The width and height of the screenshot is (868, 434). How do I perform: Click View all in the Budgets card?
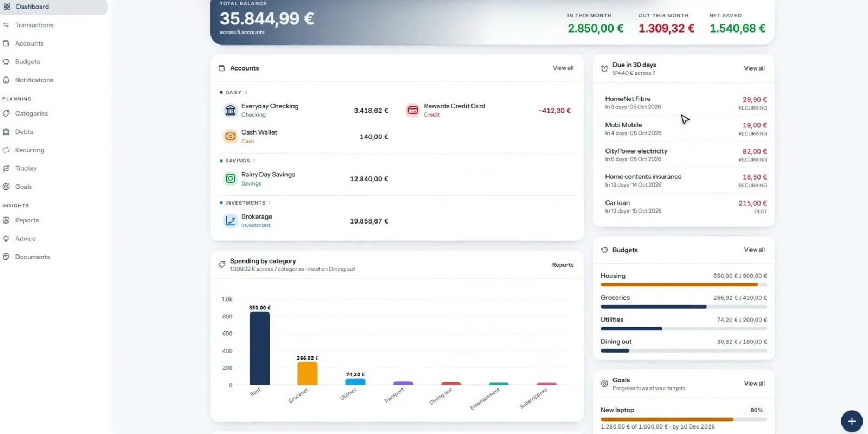(754, 250)
